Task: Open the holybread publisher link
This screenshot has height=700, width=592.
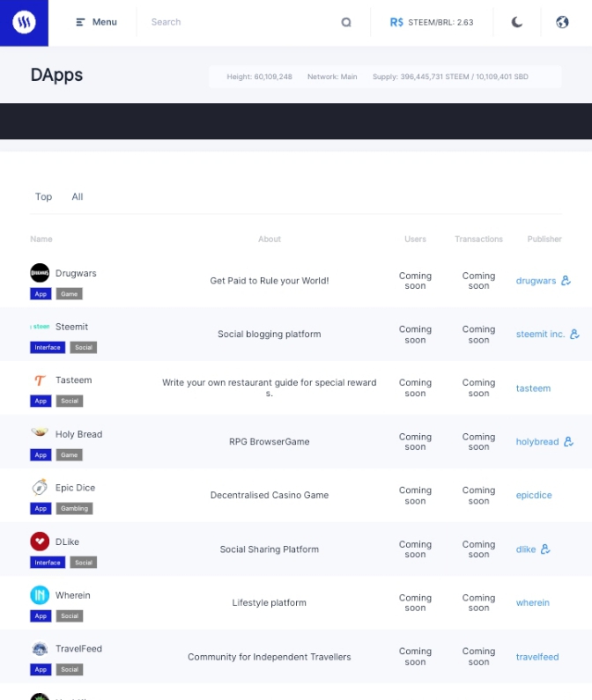Action: pyautogui.click(x=537, y=441)
